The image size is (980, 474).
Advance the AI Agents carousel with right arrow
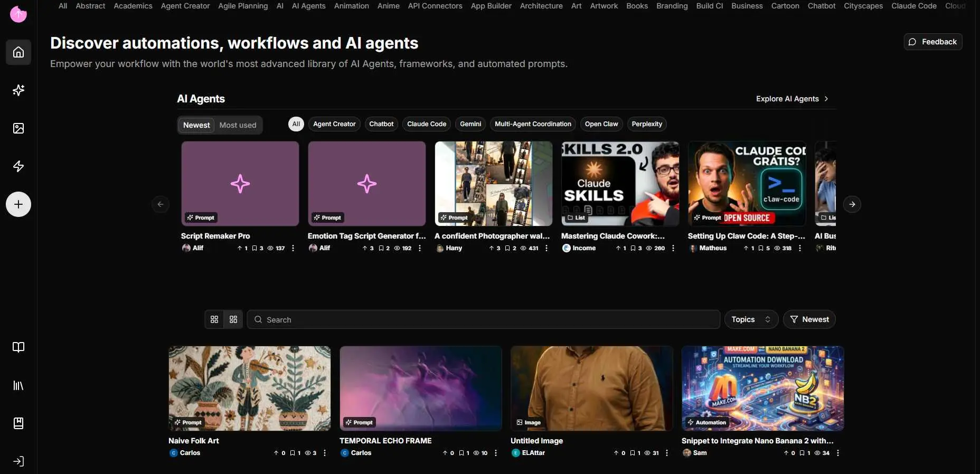click(852, 204)
